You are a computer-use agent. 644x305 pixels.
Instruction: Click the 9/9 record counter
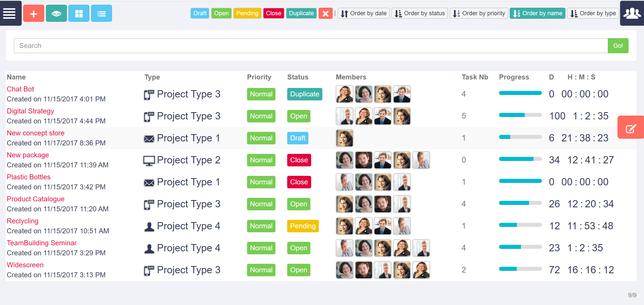(632, 295)
